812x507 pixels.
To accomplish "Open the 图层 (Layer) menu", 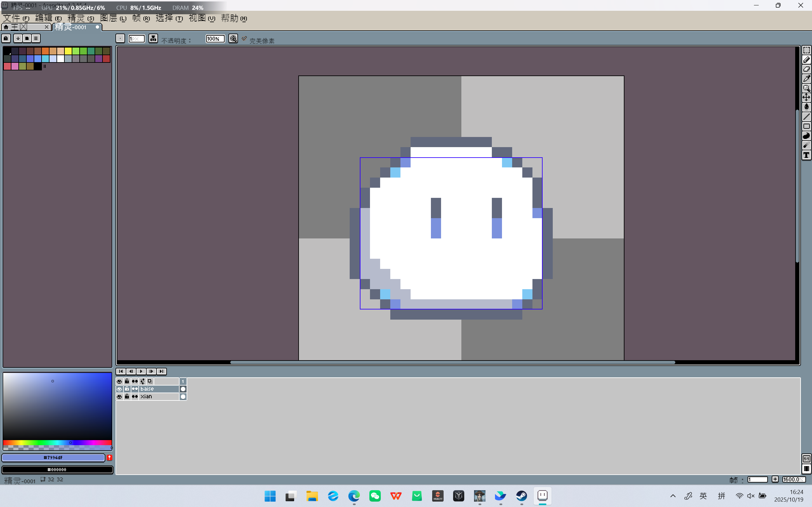I will tap(113, 18).
